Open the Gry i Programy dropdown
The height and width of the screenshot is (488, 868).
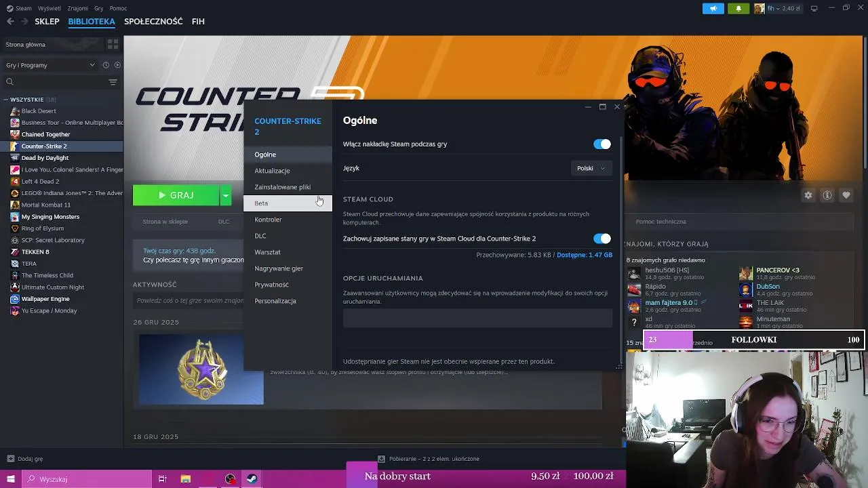[51, 65]
